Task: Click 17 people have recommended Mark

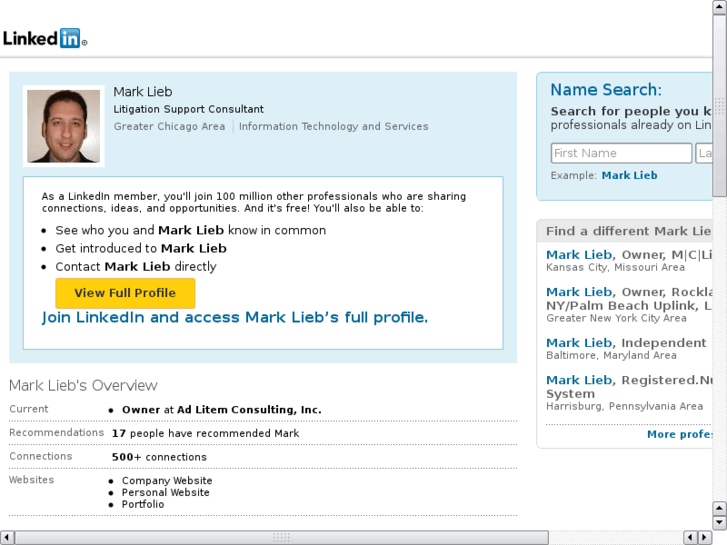Action: coord(205,433)
